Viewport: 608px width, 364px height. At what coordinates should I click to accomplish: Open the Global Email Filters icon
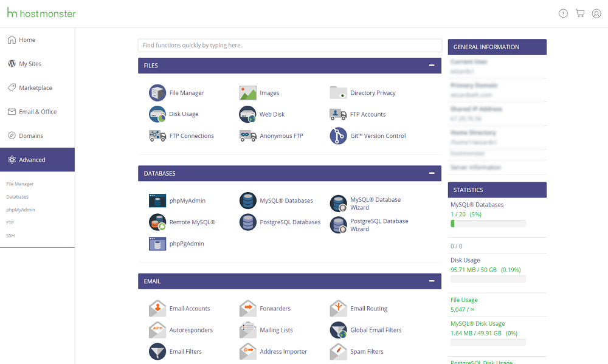(x=338, y=330)
